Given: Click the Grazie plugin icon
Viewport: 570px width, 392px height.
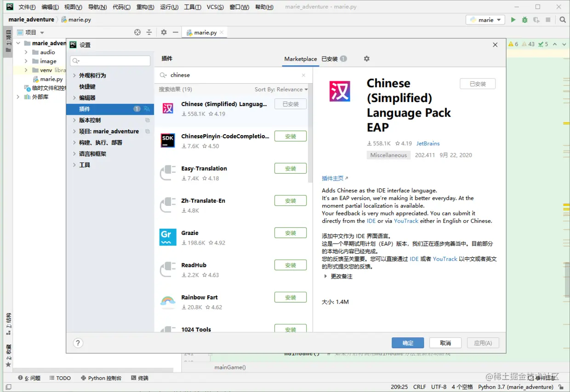Looking at the screenshot, I should coord(168,237).
